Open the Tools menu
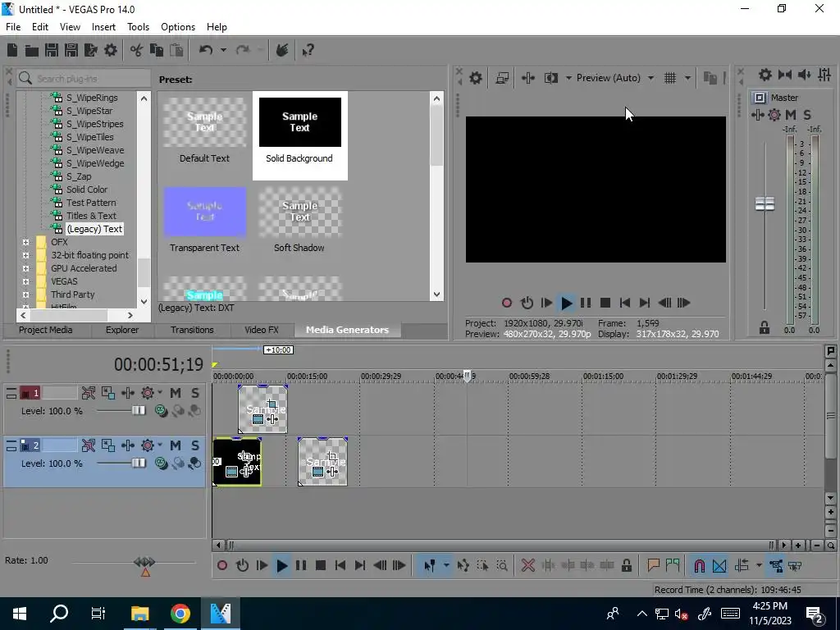Screen dimensions: 840x630 click(x=138, y=27)
